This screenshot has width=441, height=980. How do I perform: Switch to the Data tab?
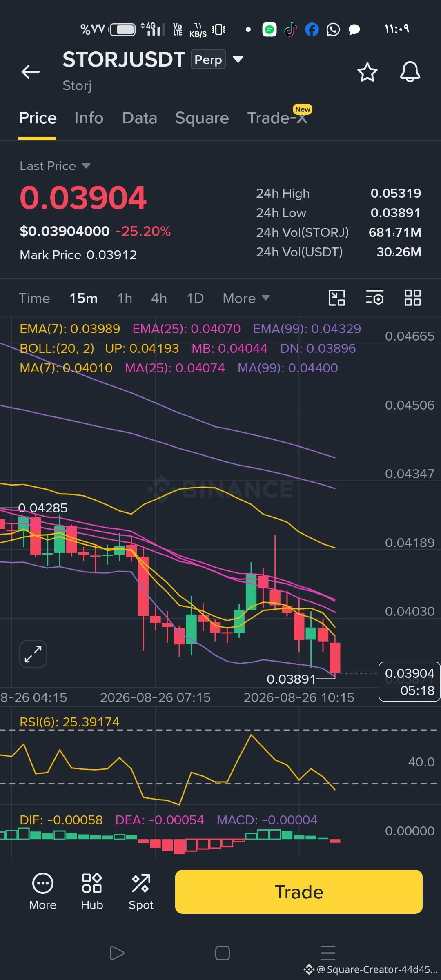(x=140, y=118)
